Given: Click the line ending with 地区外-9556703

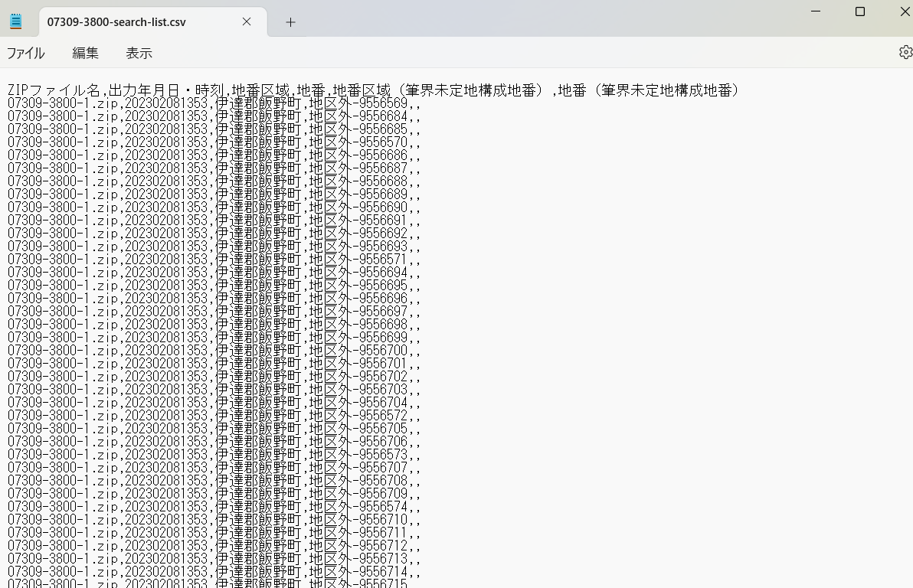Looking at the screenshot, I should click(x=214, y=390).
